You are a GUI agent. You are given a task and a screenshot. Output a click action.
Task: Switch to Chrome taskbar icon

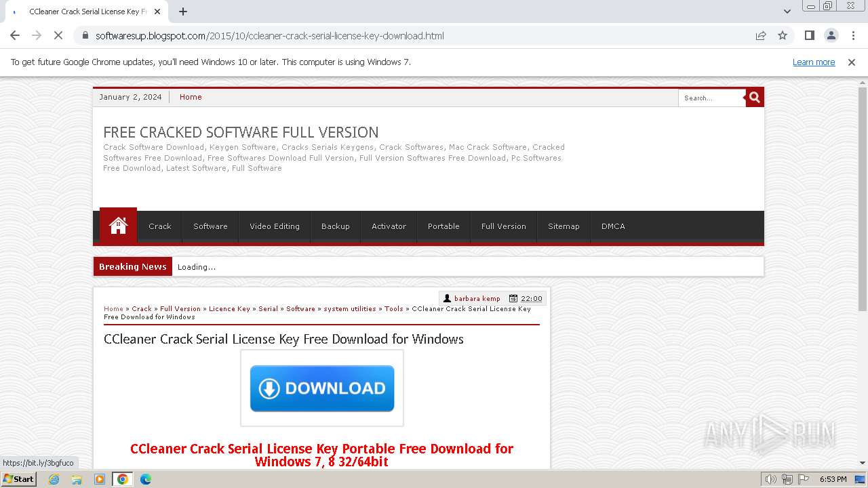[x=123, y=479]
